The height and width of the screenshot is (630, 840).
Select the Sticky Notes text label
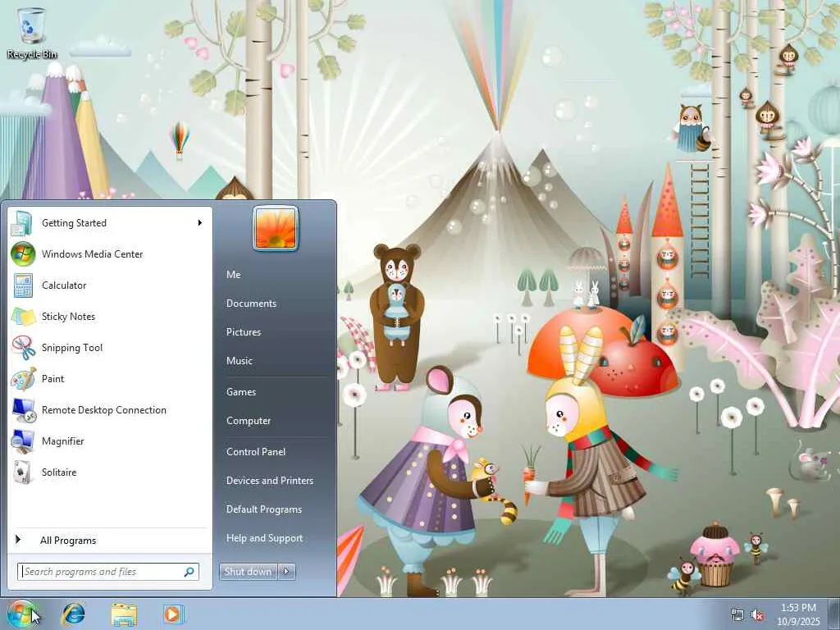click(69, 317)
